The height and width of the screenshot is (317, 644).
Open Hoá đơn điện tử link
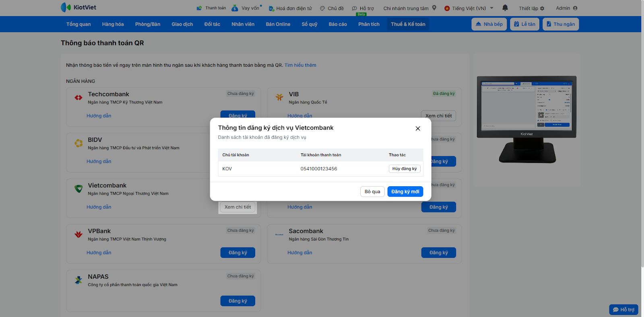pos(290,8)
